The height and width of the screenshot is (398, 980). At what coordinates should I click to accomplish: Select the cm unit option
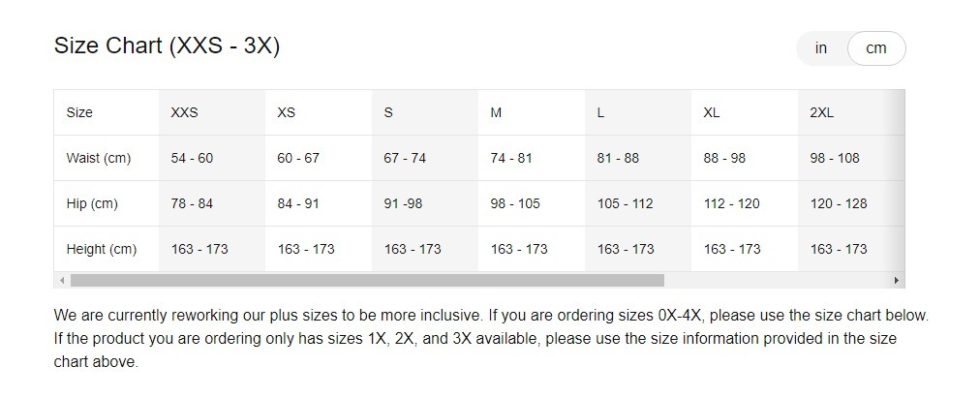pyautogui.click(x=875, y=48)
